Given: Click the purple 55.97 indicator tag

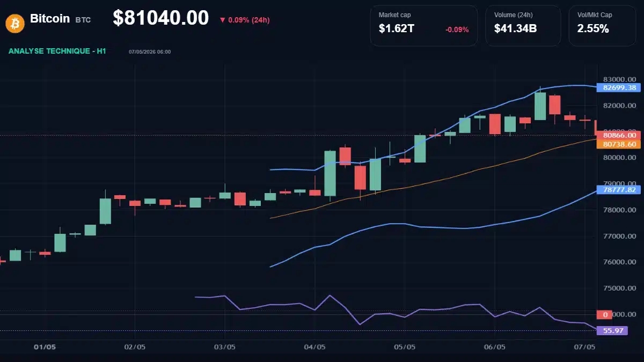Looking at the screenshot, I should pos(612,330).
